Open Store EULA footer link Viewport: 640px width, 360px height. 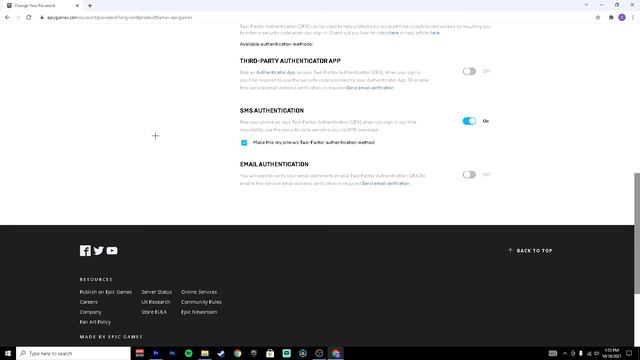point(154,312)
